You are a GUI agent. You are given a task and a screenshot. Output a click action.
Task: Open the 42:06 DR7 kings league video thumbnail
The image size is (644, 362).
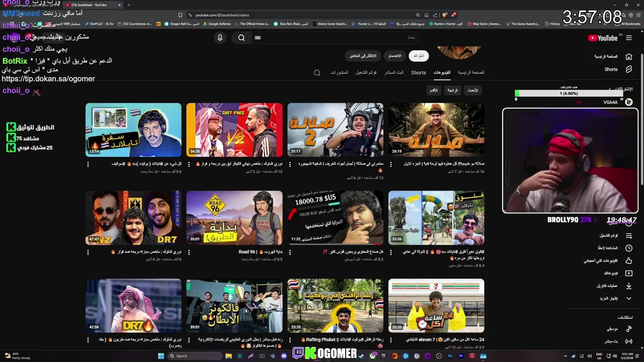click(133, 306)
